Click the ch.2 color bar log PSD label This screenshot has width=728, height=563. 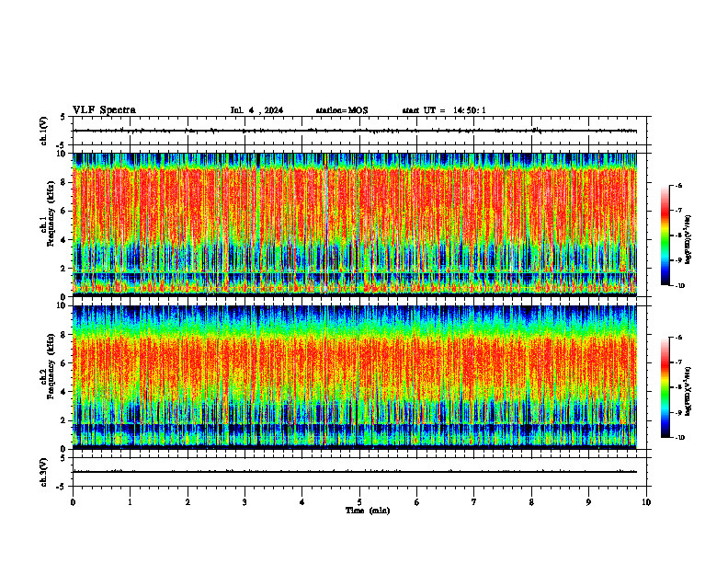[x=688, y=392]
